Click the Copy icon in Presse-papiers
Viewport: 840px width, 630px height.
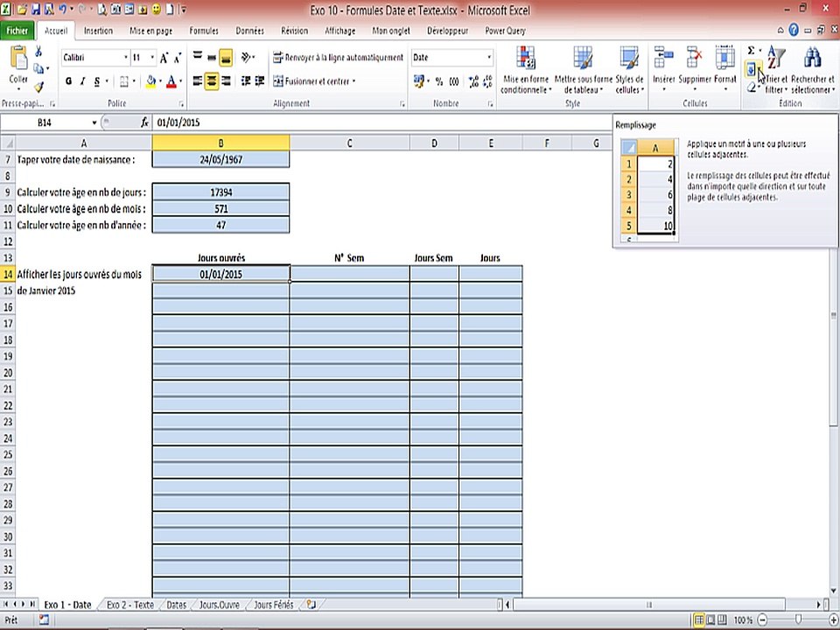(38, 68)
